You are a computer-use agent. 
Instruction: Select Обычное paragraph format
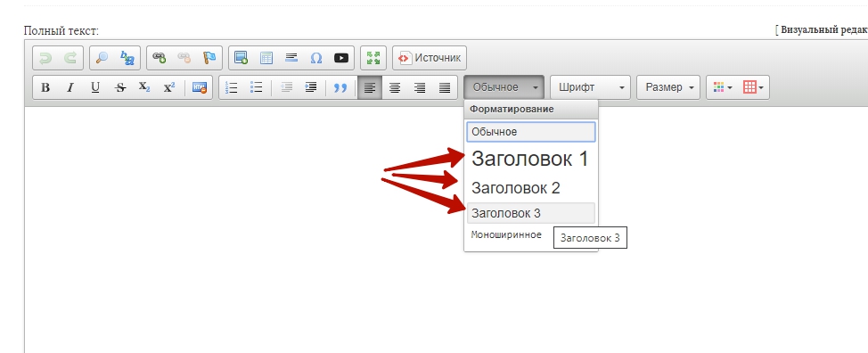(x=531, y=132)
